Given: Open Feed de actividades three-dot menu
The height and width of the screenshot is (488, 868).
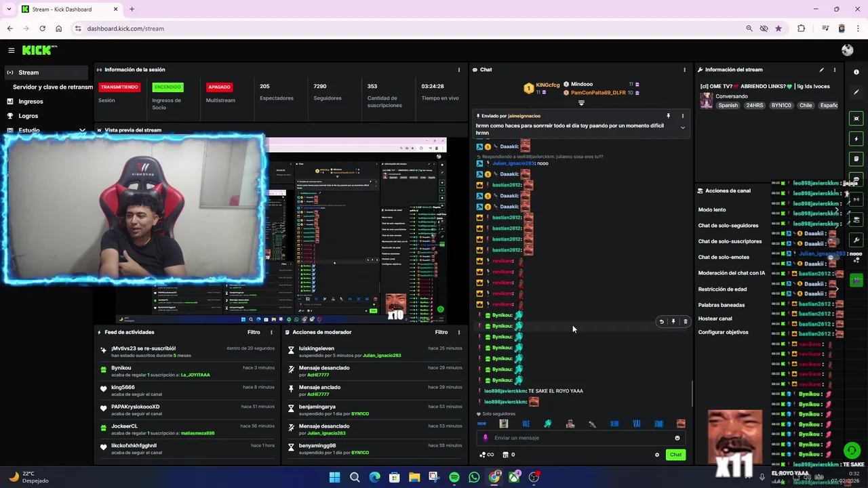Looking at the screenshot, I should 271,332.
